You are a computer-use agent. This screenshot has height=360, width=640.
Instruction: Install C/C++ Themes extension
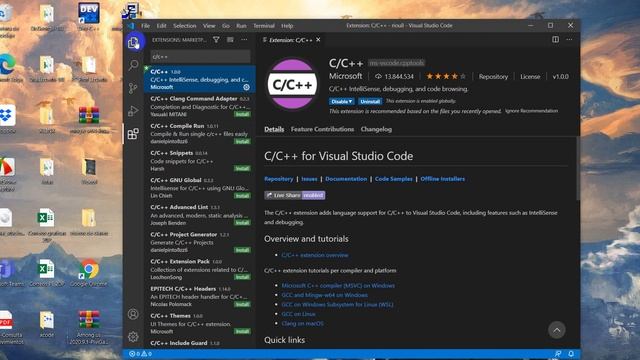pos(242,331)
